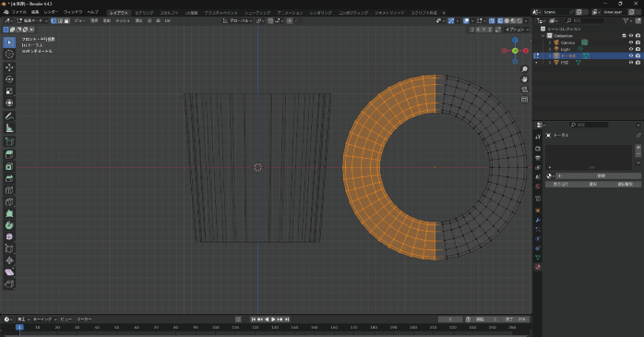Open the Render properties tab
This screenshot has width=644, height=337.
pos(538,149)
